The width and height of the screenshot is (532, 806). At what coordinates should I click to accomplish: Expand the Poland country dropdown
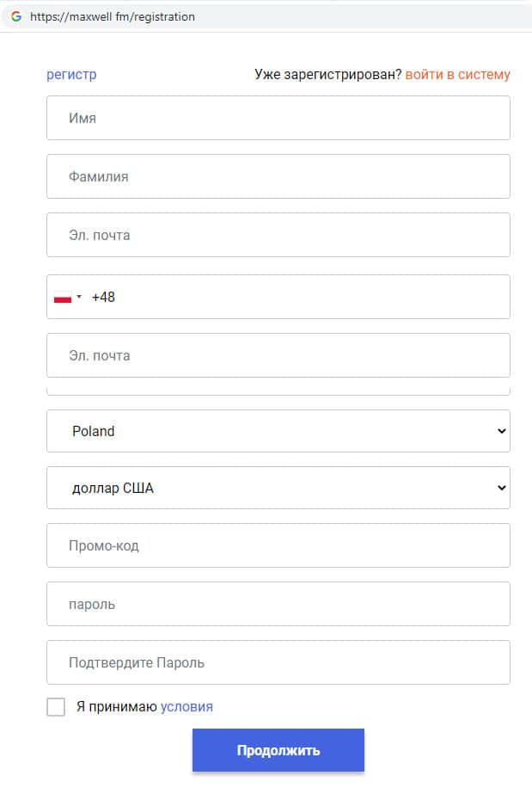[x=278, y=431]
